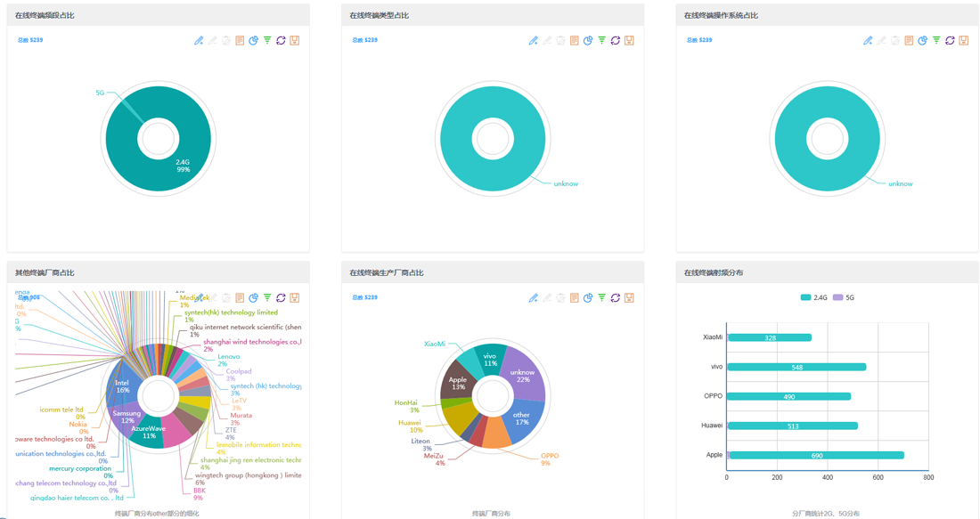This screenshot has width=980, height=519.
Task: Click the Apple 690 bar in the chart
Action: (x=816, y=455)
